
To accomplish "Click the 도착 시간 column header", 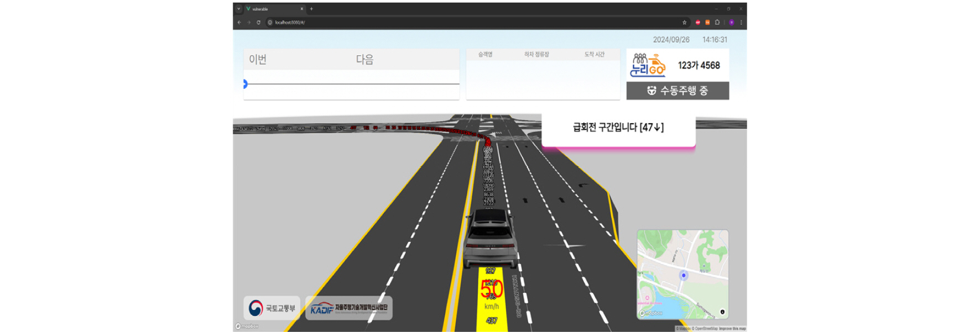I will [x=595, y=55].
